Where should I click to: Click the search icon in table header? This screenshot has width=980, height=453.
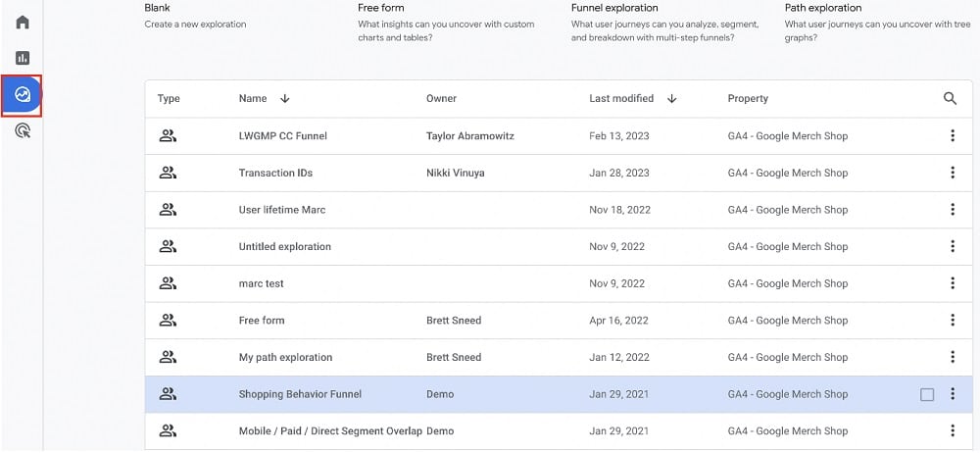pyautogui.click(x=950, y=98)
